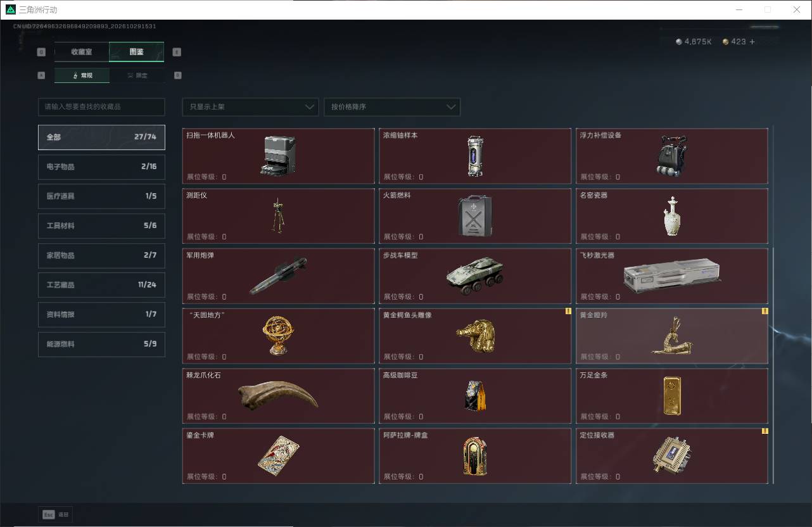Open the 扫拖一体机器人 collectible card
This screenshot has height=527, width=812.
[278, 156]
